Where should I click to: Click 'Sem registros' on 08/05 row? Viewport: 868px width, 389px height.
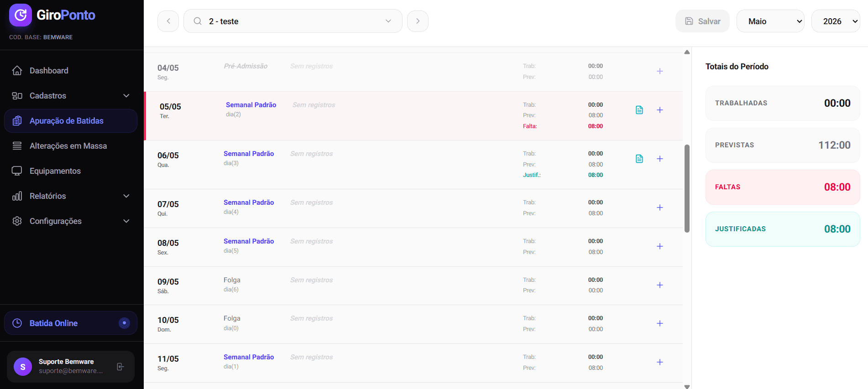point(311,241)
